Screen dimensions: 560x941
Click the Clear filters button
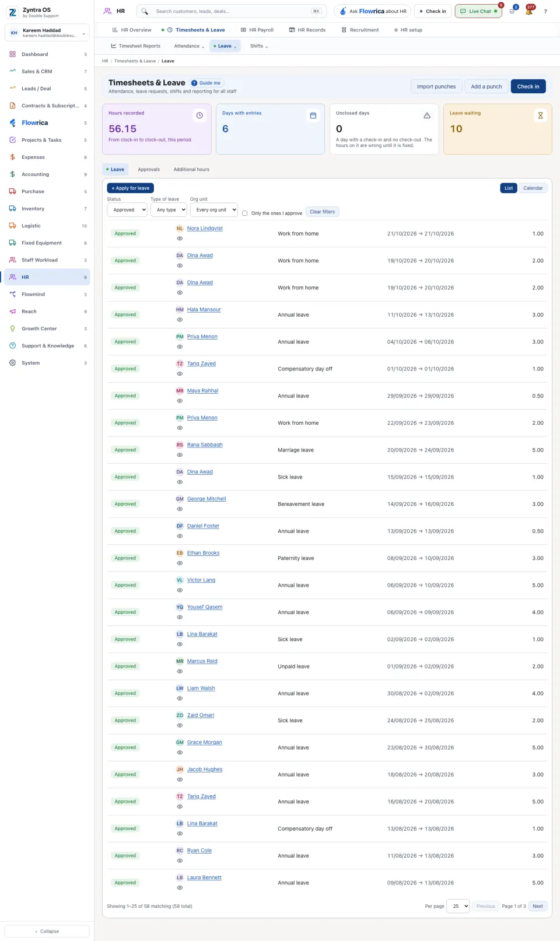click(323, 212)
